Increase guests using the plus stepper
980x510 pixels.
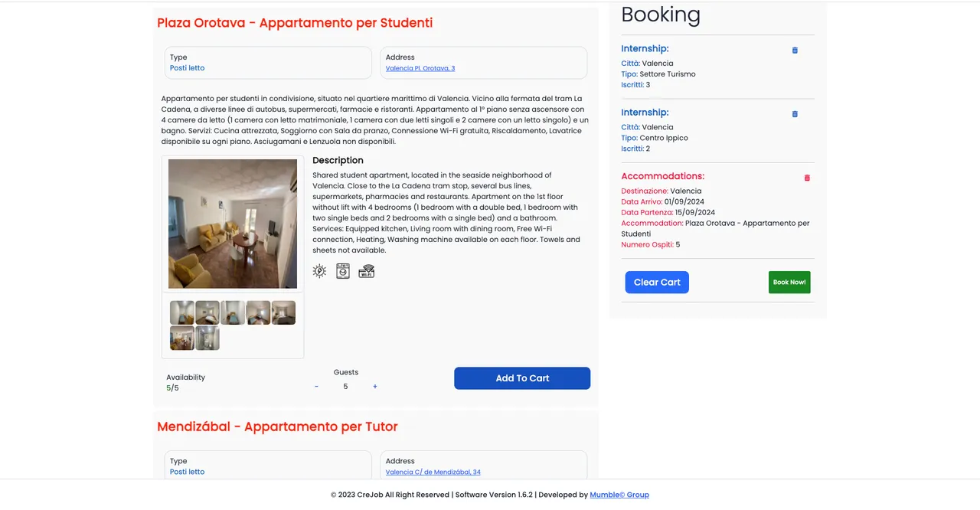pyautogui.click(x=374, y=386)
